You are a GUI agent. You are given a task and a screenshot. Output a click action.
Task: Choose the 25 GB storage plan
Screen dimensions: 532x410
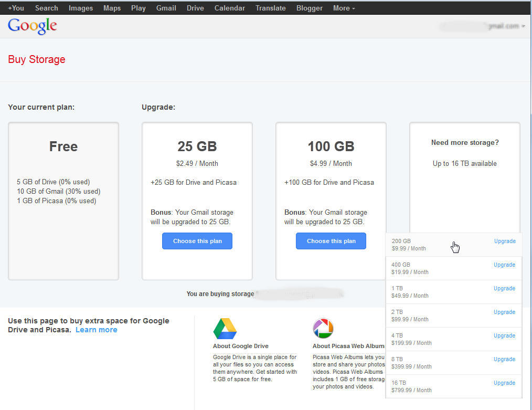(x=197, y=241)
